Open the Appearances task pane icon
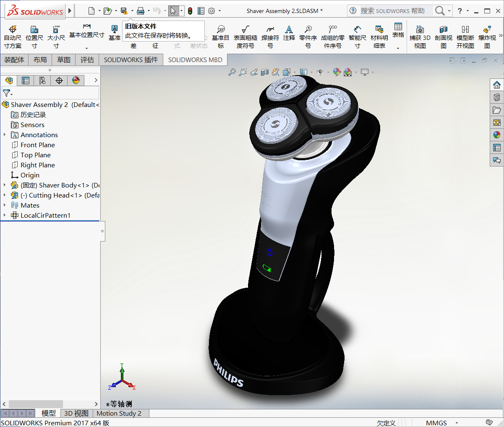 (497, 135)
